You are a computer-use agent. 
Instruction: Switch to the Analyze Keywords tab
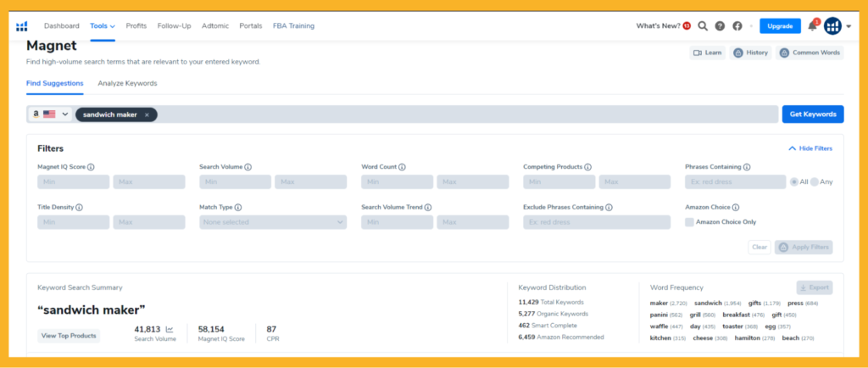127,83
